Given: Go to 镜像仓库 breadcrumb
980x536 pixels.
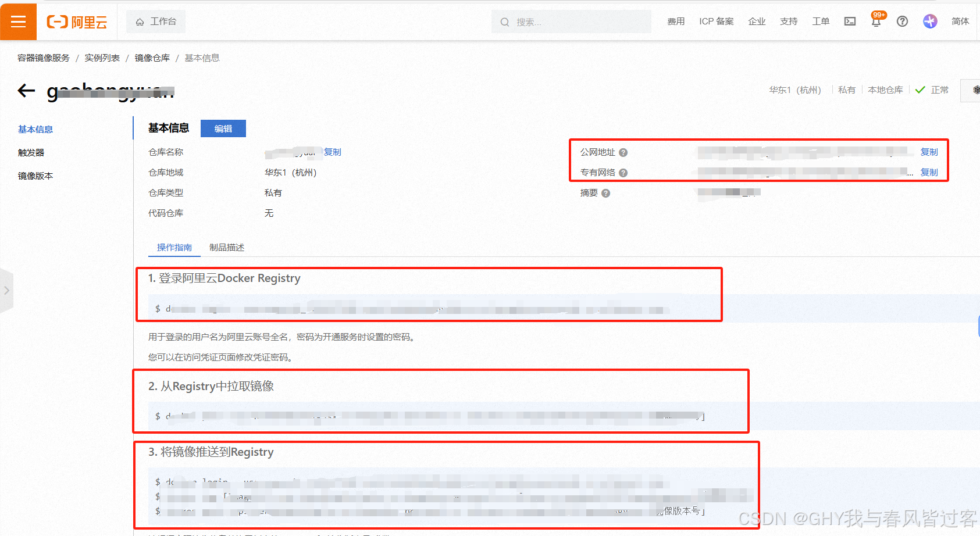Looking at the screenshot, I should (x=152, y=58).
